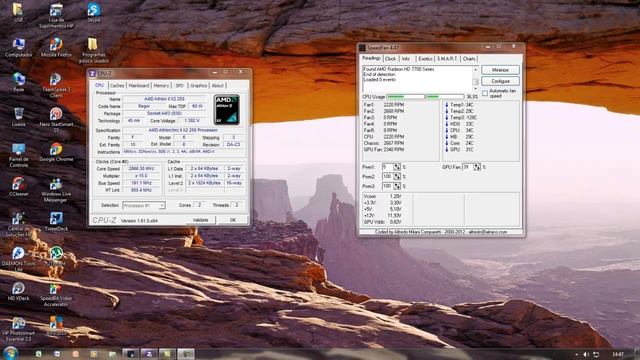Launch CCleaner desktop shortcut
Screen dimensions: 640x360
(x=18, y=187)
